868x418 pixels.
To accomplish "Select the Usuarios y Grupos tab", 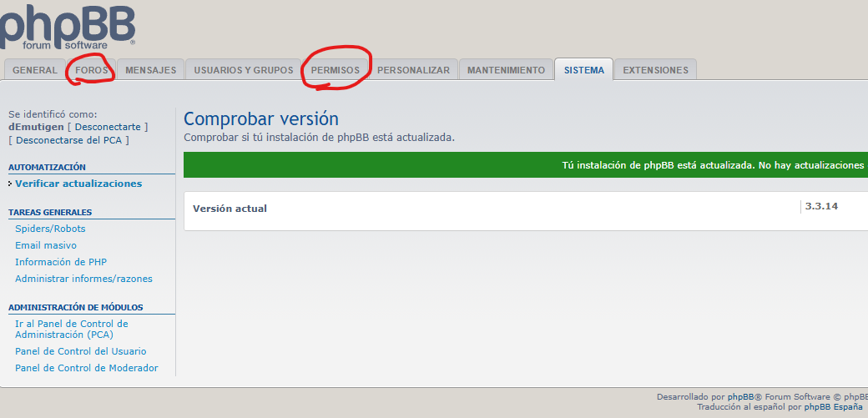I will click(x=244, y=70).
